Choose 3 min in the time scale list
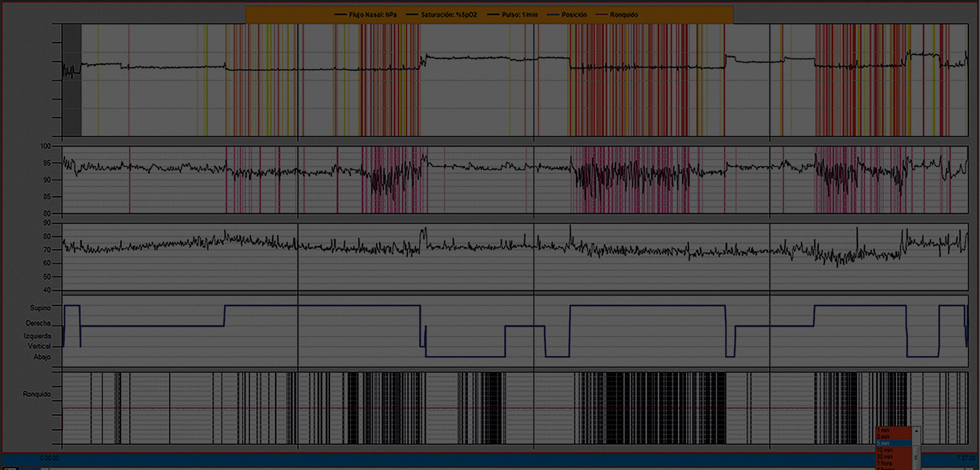 tap(883, 437)
